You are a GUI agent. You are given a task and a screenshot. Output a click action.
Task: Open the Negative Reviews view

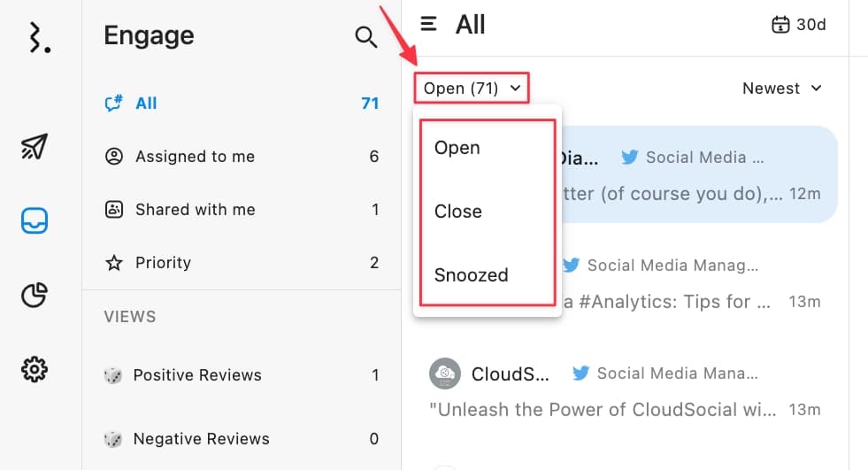tap(201, 439)
